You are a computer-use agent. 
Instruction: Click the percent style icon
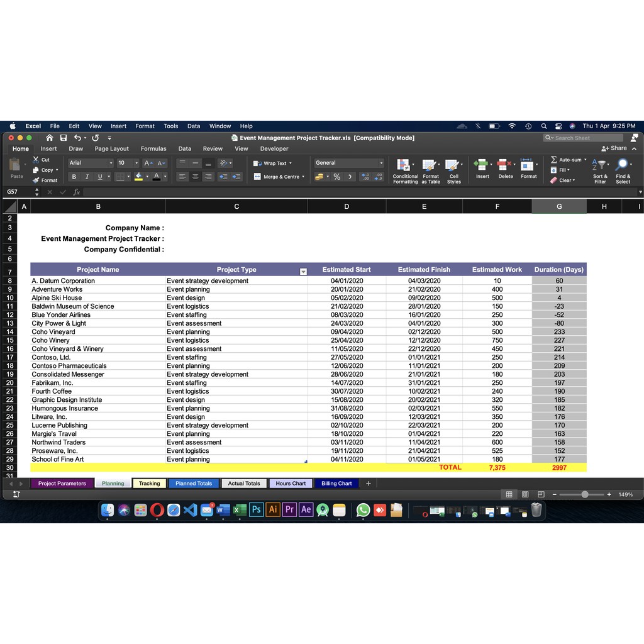(x=336, y=177)
